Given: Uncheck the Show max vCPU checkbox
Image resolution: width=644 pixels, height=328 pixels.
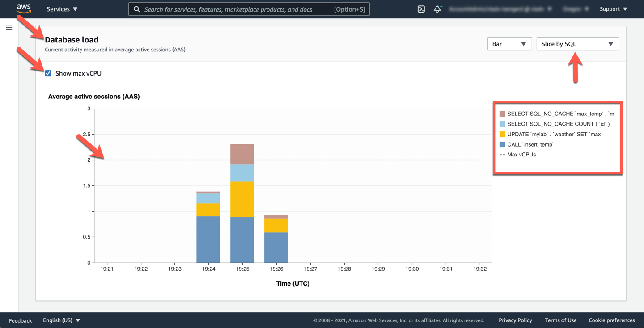Looking at the screenshot, I should pyautogui.click(x=48, y=73).
